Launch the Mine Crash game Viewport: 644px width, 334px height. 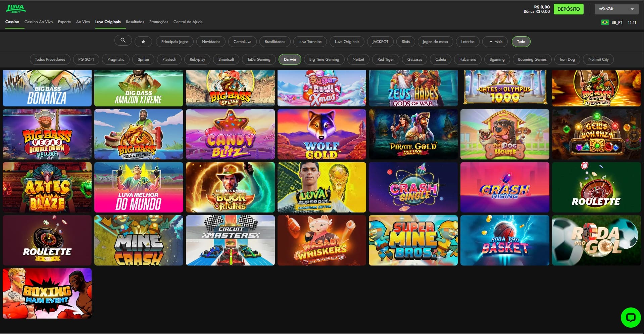point(139,240)
